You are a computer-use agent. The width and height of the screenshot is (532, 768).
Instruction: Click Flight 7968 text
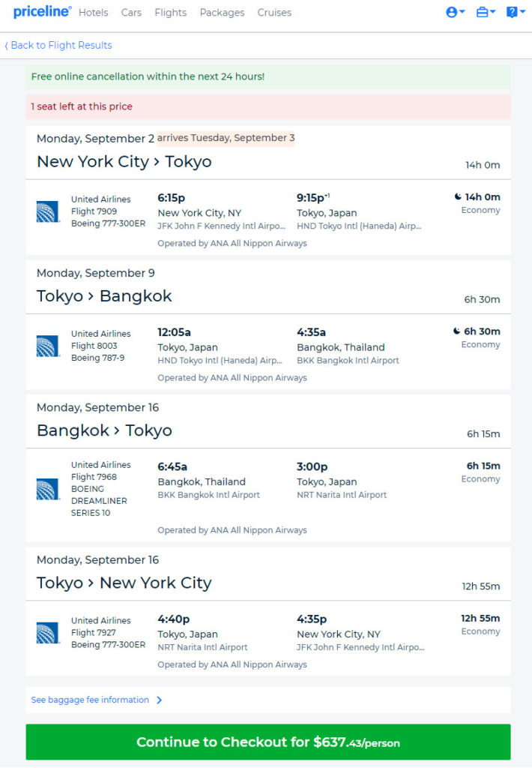pyautogui.click(x=94, y=476)
